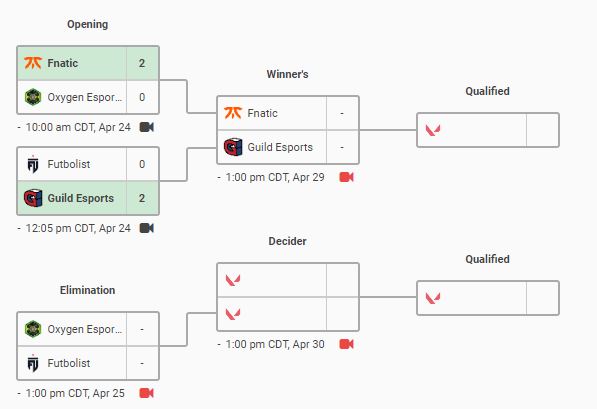Click the Guild Esports logo in Winner's match

tap(233, 147)
